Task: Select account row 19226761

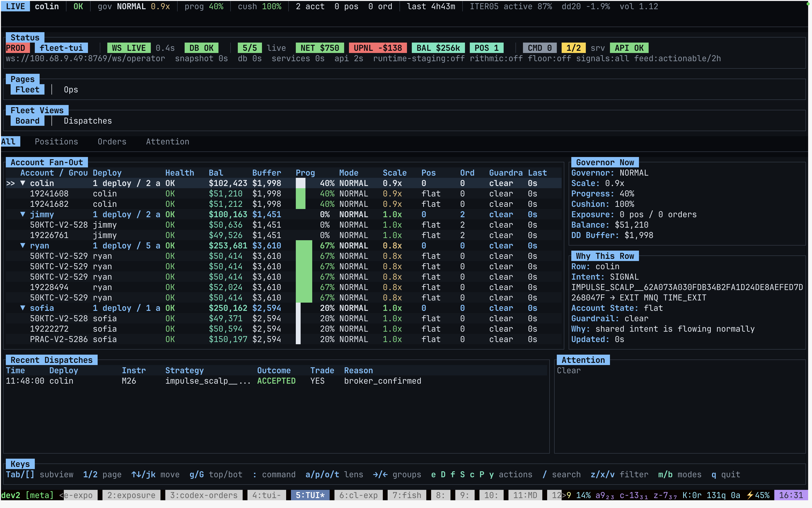Action: click(x=283, y=235)
